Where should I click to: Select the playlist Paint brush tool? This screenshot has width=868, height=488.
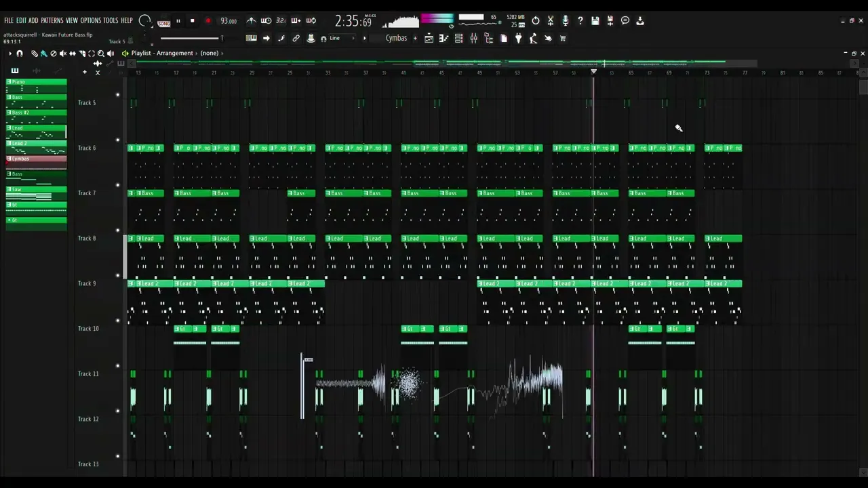click(44, 53)
